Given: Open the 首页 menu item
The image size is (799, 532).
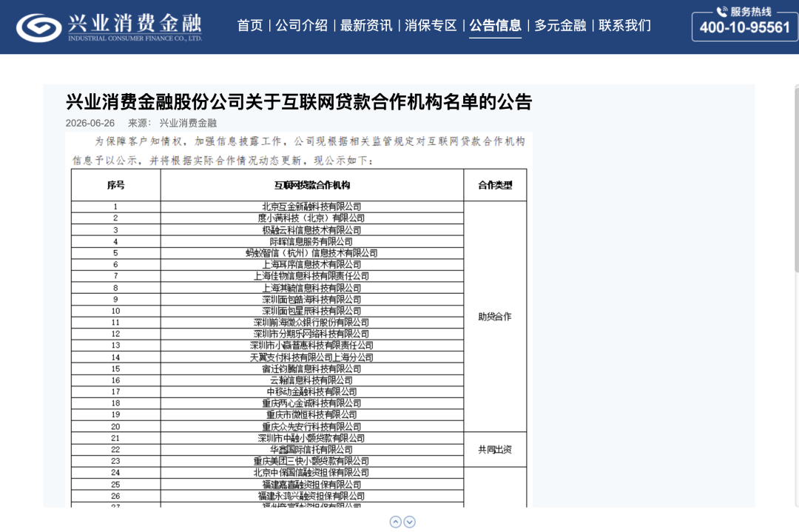Looking at the screenshot, I should (250, 25).
